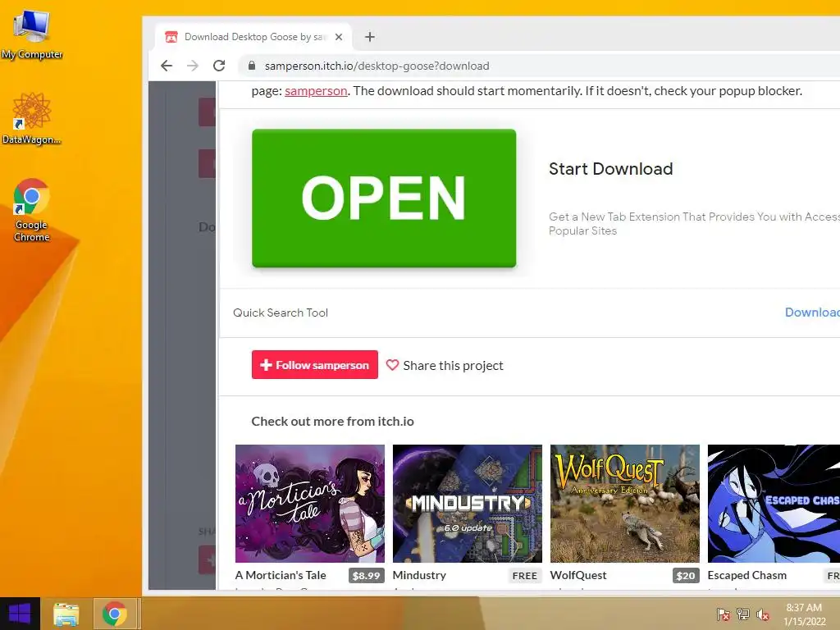Click the FREE tag beside Mindustry
Screen dimensions: 840x630
click(x=524, y=576)
